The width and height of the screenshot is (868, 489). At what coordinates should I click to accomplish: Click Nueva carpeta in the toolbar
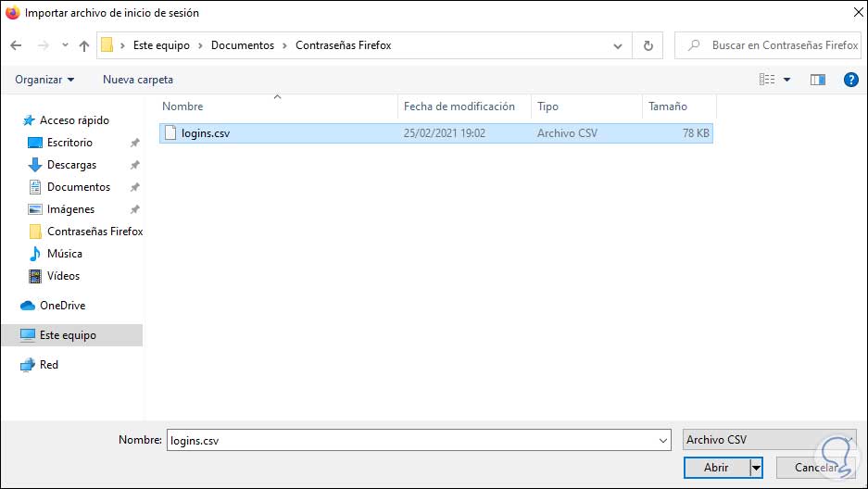138,80
